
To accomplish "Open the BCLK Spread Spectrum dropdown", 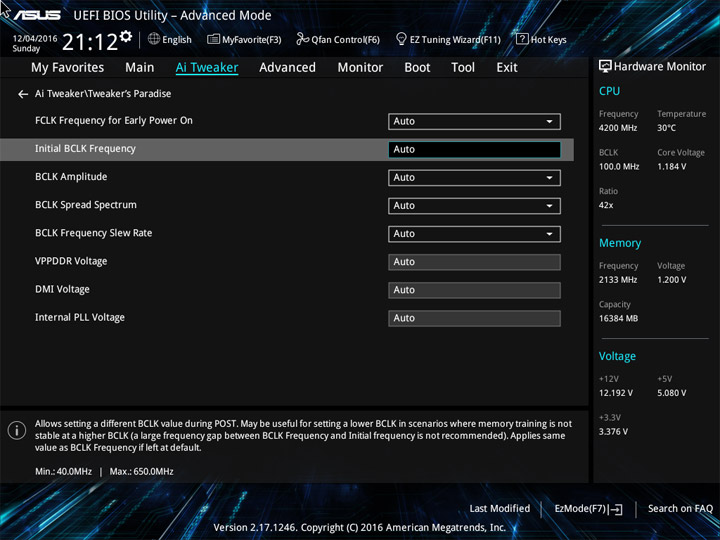I will pyautogui.click(x=474, y=206).
